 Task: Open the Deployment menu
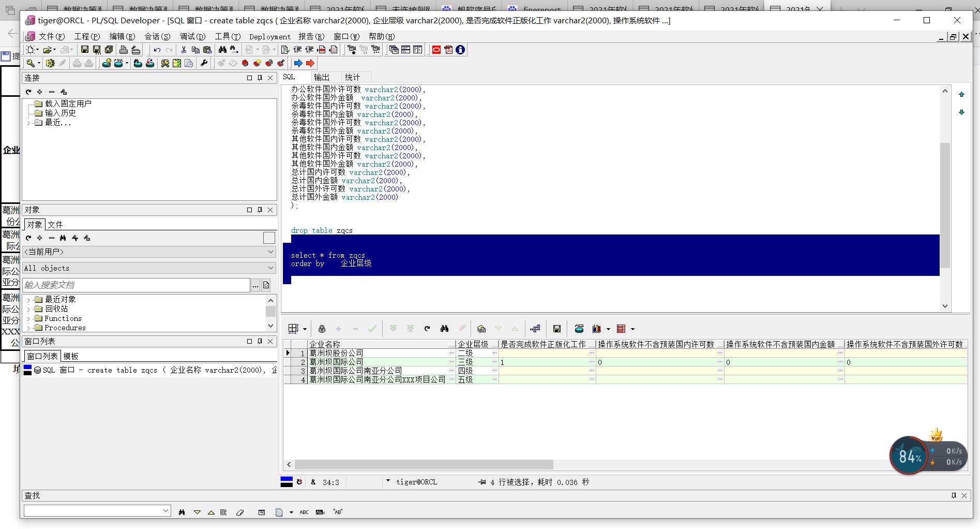click(270, 36)
